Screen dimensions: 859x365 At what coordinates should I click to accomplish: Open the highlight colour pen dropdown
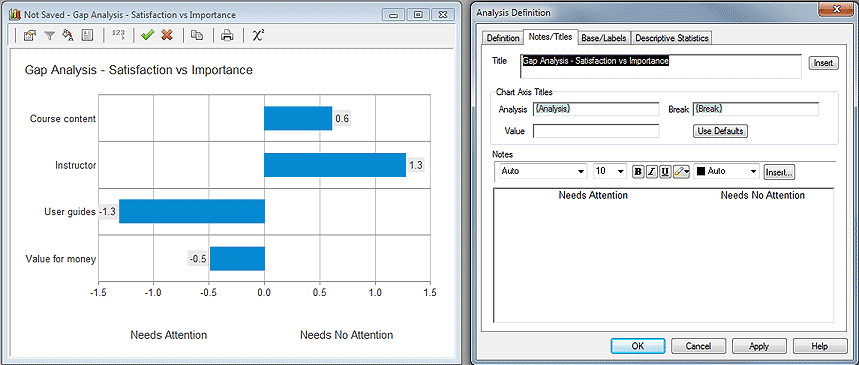click(682, 172)
